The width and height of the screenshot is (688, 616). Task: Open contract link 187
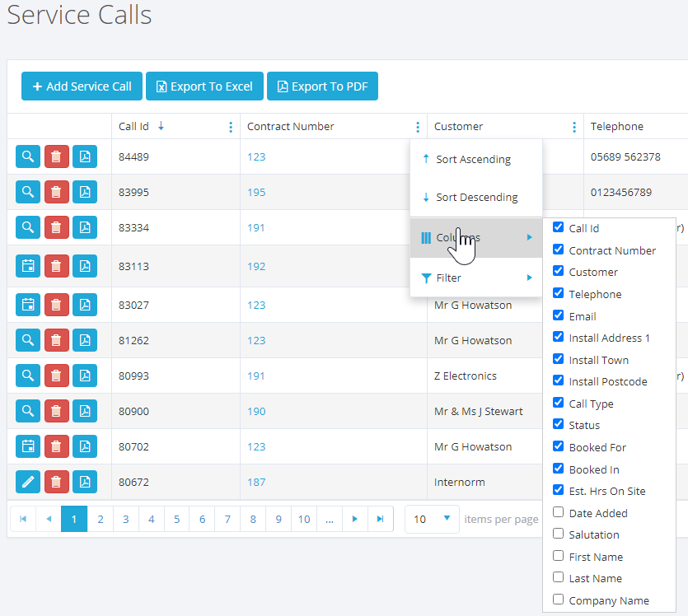click(256, 482)
